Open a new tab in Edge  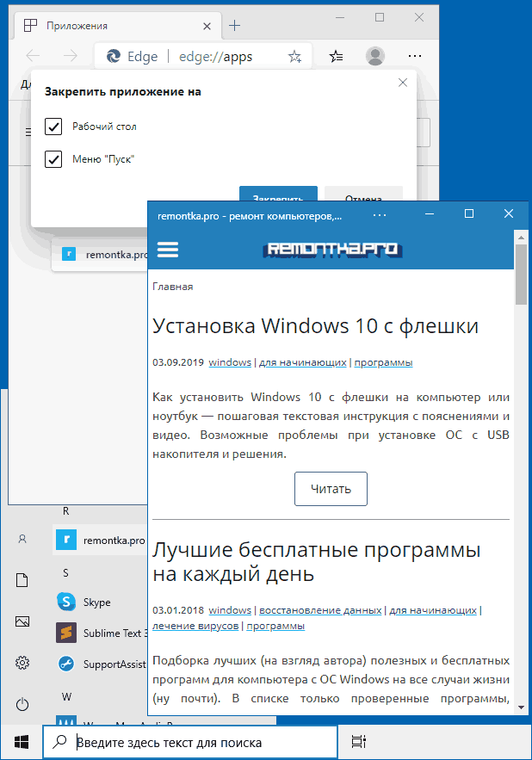(x=235, y=25)
